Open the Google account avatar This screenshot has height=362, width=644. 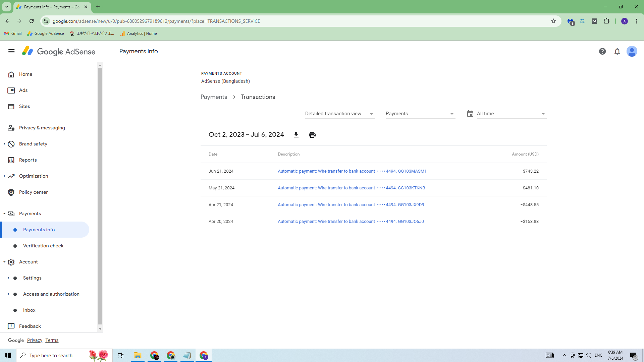(632, 51)
